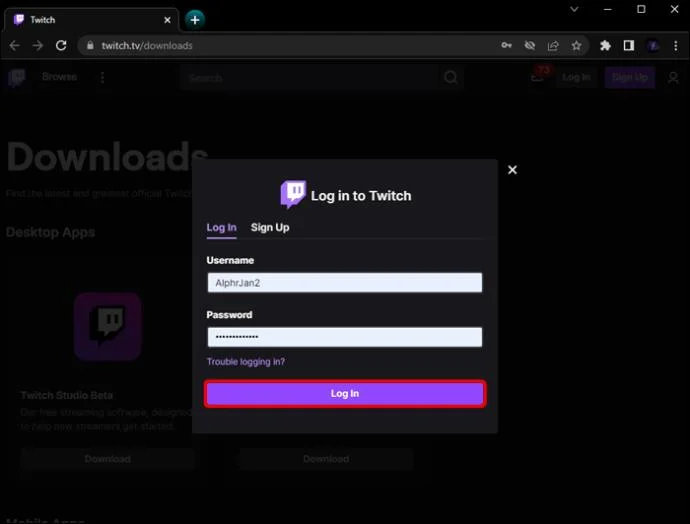
Task: Close the Log in to Twitch dialog
Action: tap(512, 170)
